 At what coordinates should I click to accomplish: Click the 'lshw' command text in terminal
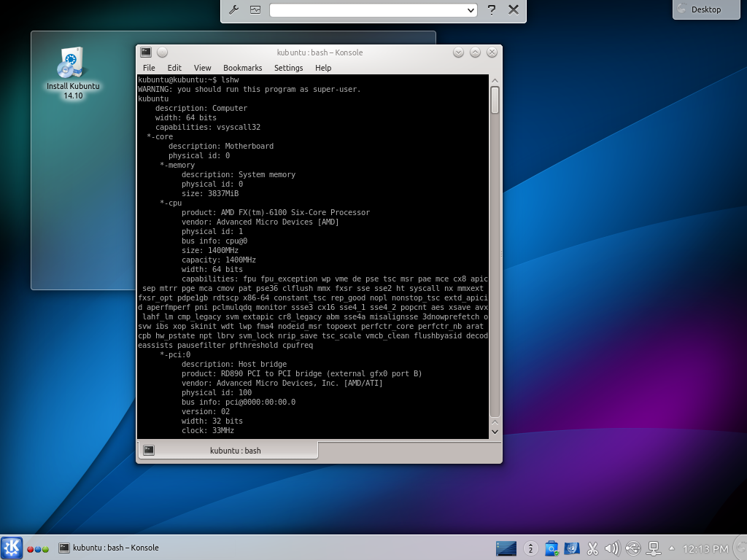click(230, 79)
